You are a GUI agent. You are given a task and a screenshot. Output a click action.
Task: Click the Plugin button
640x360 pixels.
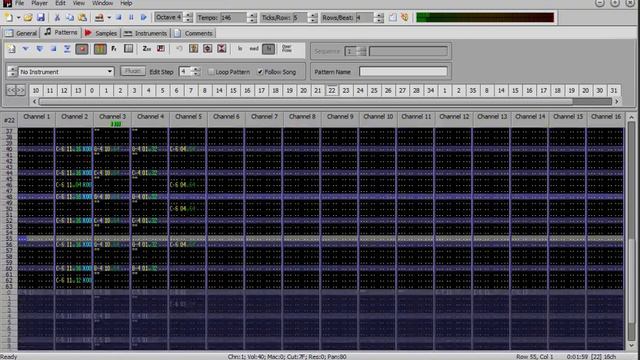pos(133,71)
